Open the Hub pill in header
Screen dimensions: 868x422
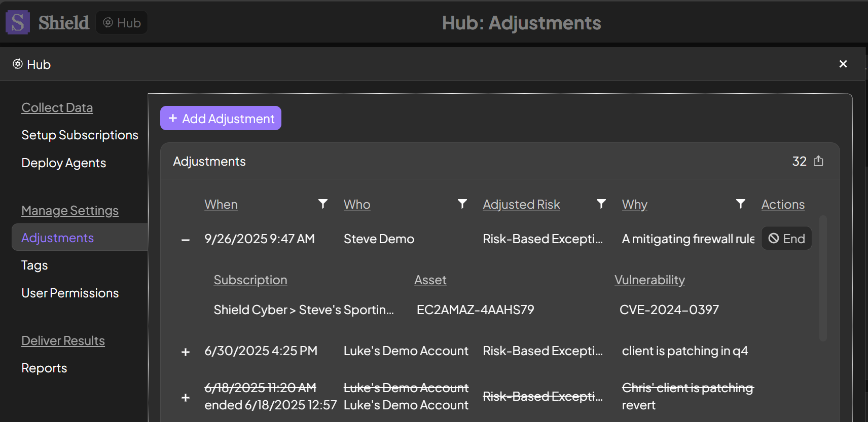122,23
